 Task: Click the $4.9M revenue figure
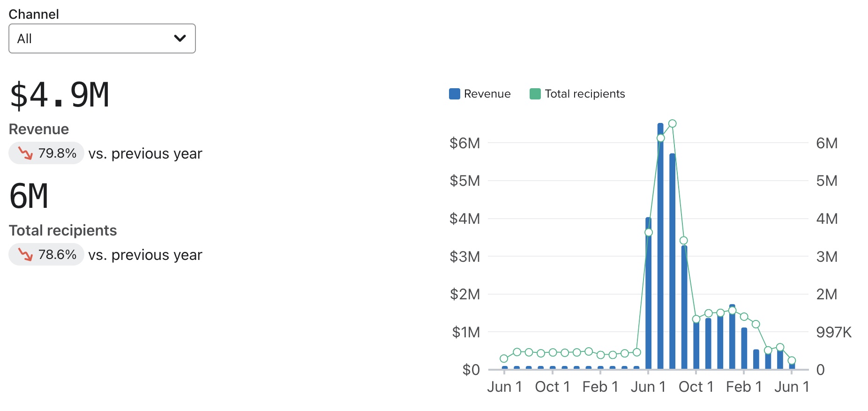[x=60, y=95]
